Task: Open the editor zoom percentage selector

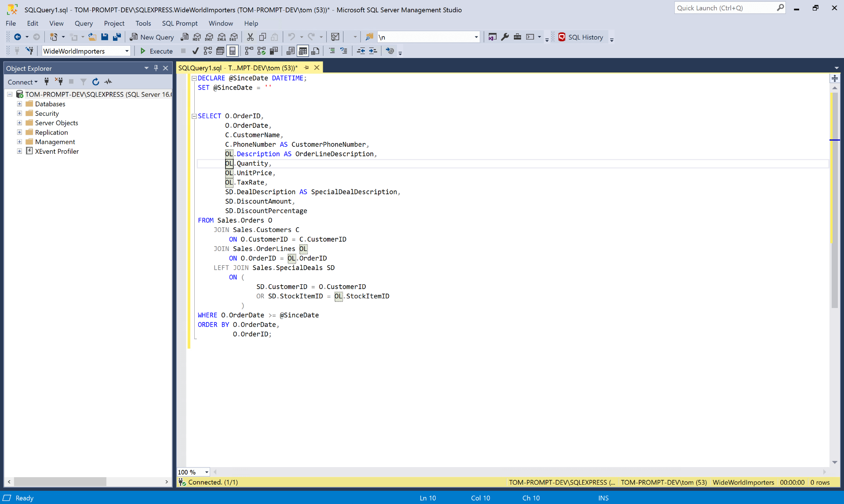Action: click(193, 471)
